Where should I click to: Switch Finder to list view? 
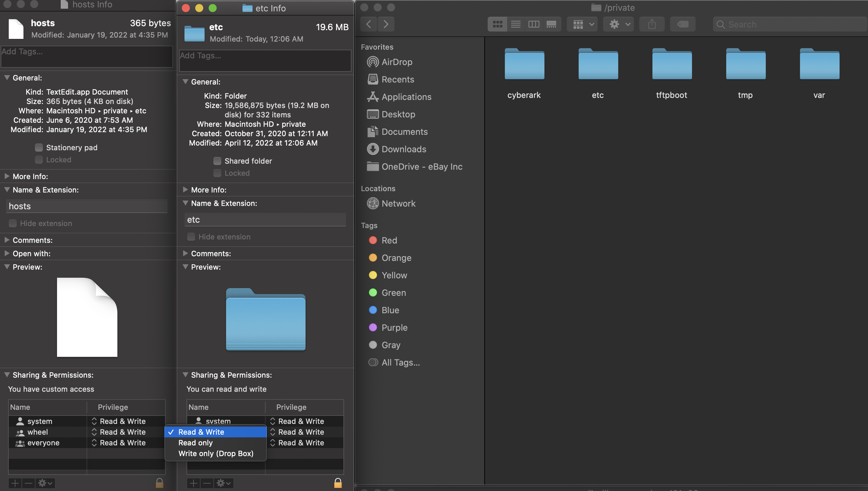pos(516,24)
